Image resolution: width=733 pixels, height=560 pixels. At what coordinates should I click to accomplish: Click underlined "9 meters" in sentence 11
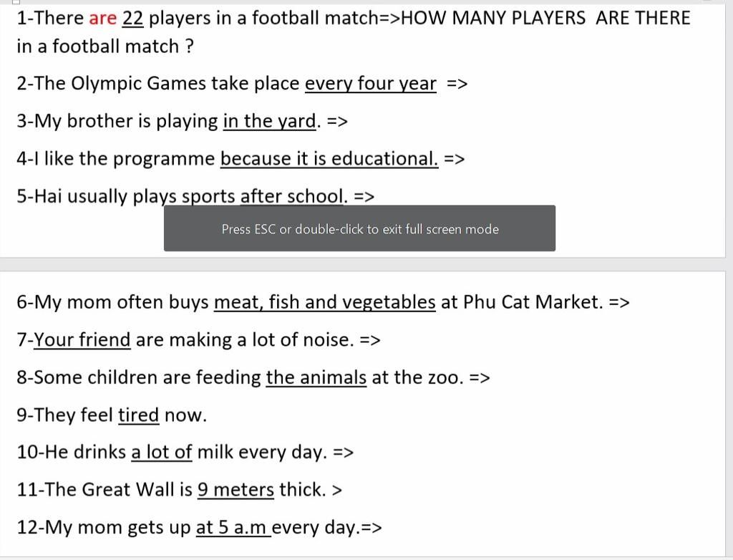click(236, 490)
